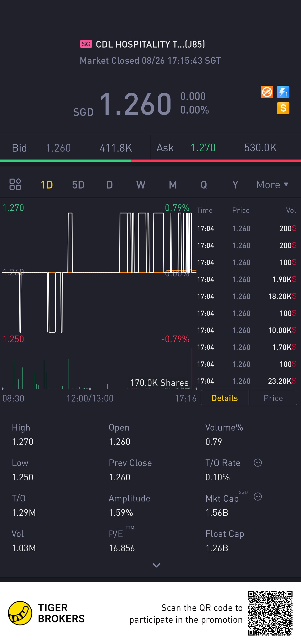Tap the blue lightning quick trade icon
This screenshot has width=301, height=644.
pos(283,92)
